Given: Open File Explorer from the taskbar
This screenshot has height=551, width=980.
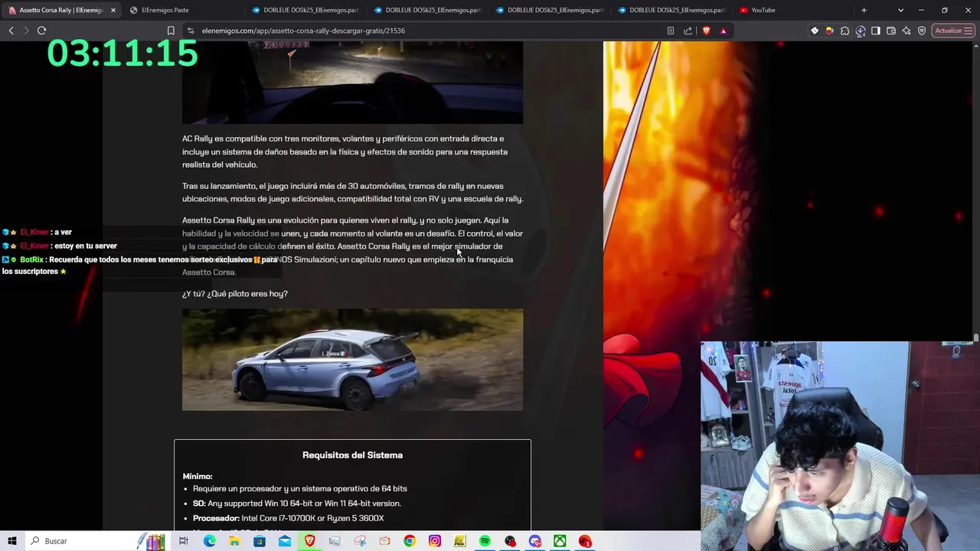Looking at the screenshot, I should click(234, 541).
